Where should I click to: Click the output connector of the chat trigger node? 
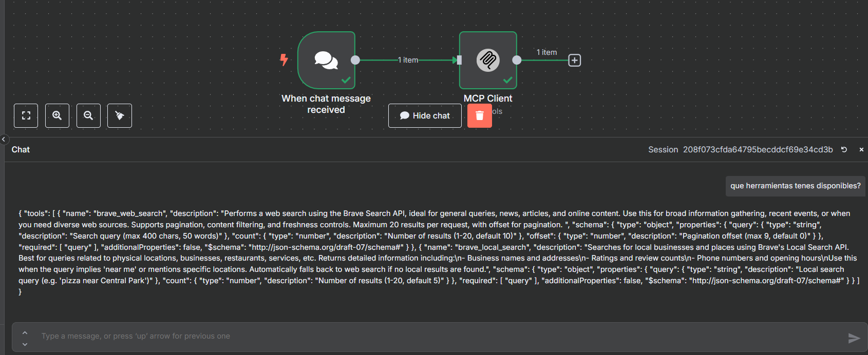[355, 60]
